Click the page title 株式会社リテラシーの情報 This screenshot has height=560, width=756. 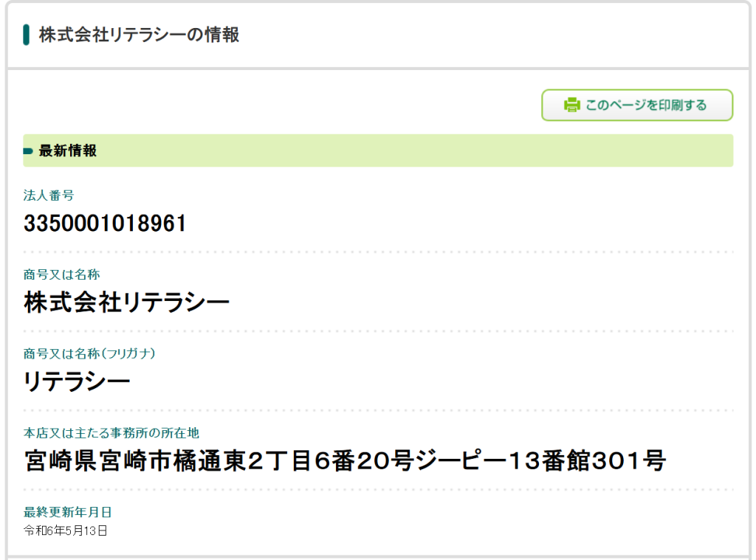139,35
